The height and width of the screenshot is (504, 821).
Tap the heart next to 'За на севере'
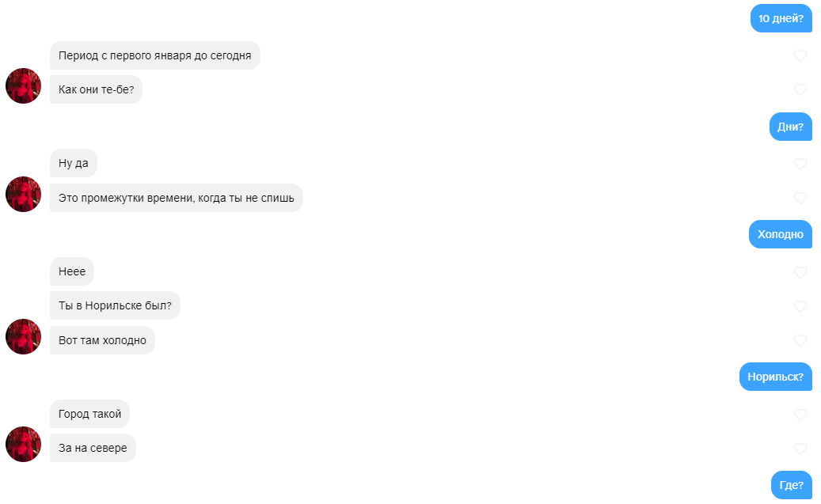pos(800,449)
